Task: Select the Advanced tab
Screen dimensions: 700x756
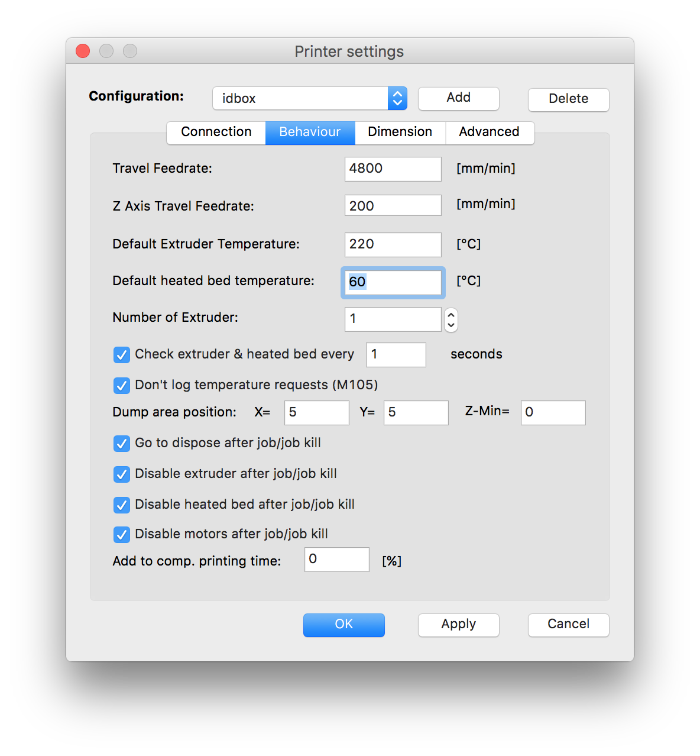Action: point(489,133)
